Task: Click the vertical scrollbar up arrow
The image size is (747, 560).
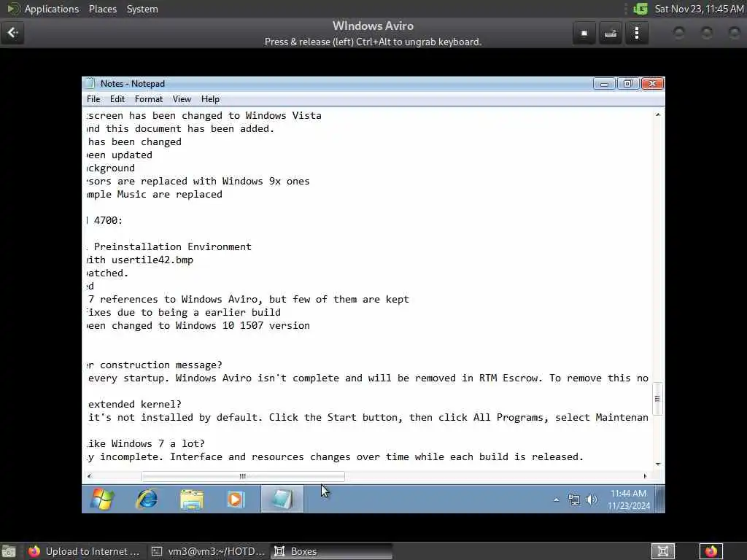Action: tap(658, 114)
